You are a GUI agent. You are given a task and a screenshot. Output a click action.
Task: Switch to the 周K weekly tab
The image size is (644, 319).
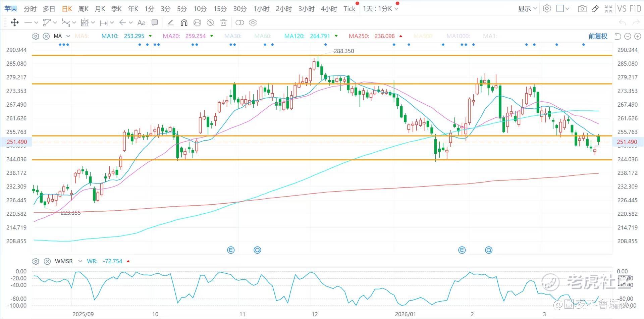[x=83, y=9]
